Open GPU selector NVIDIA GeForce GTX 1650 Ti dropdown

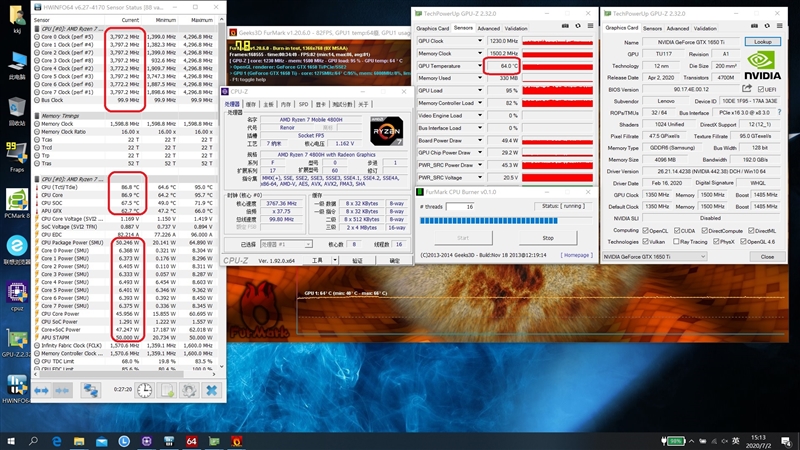[655, 257]
